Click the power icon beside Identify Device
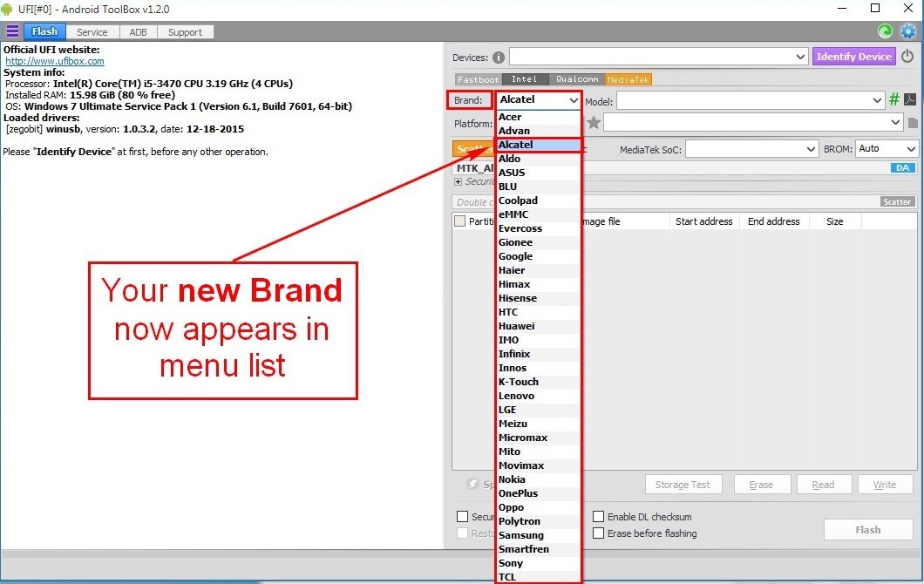This screenshot has height=584, width=924. coord(907,57)
